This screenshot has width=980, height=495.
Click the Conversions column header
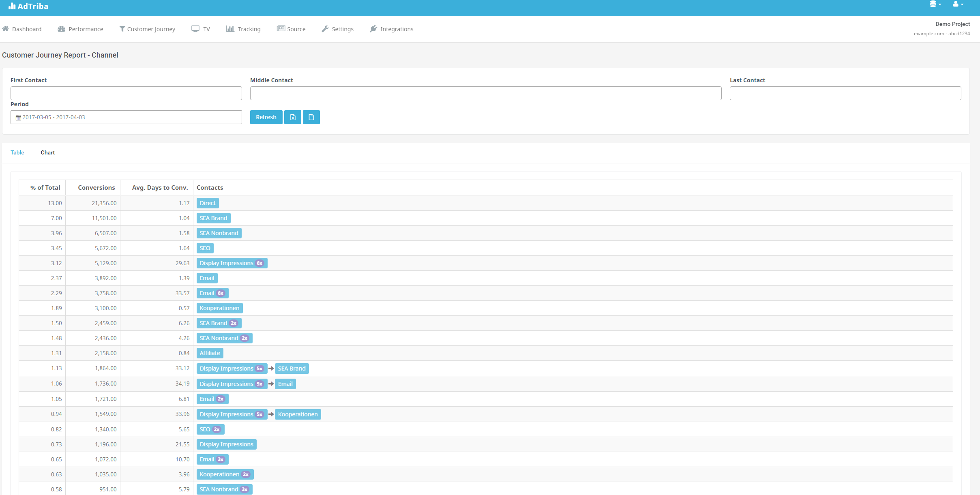96,188
